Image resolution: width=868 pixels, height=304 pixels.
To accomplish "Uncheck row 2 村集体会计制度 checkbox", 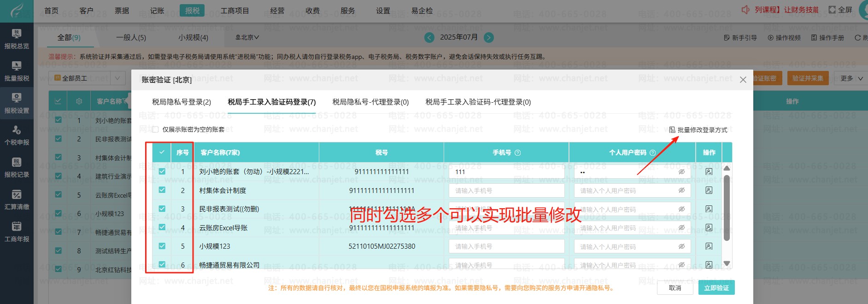I will (162, 190).
